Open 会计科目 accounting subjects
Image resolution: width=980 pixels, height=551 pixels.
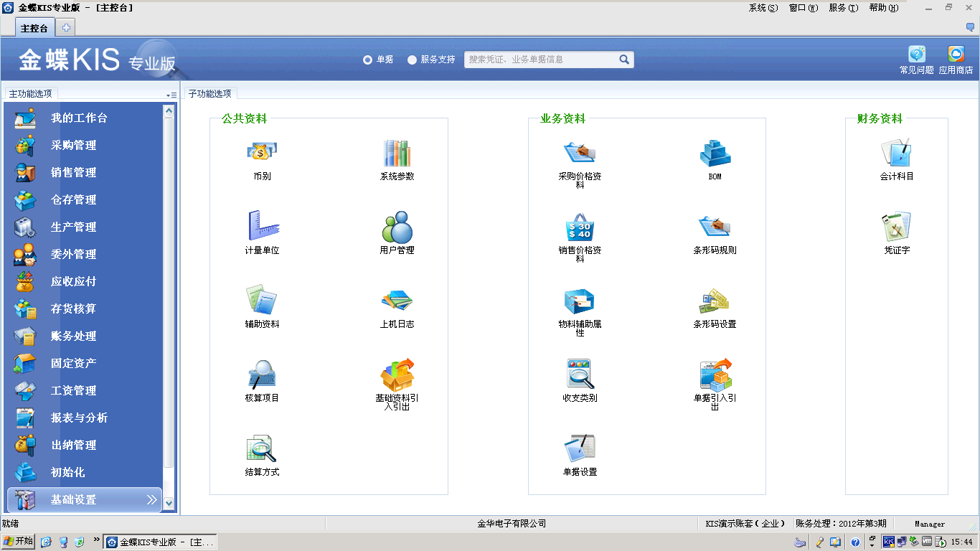(x=896, y=153)
